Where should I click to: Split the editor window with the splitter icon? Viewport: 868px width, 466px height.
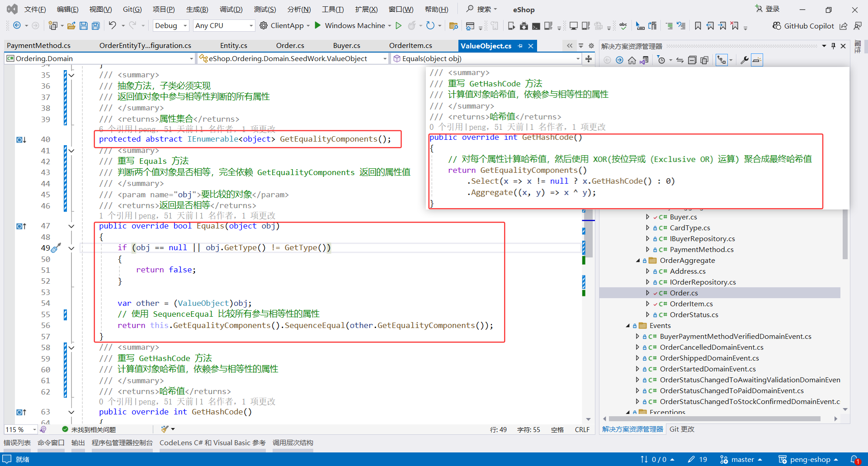(x=589, y=58)
